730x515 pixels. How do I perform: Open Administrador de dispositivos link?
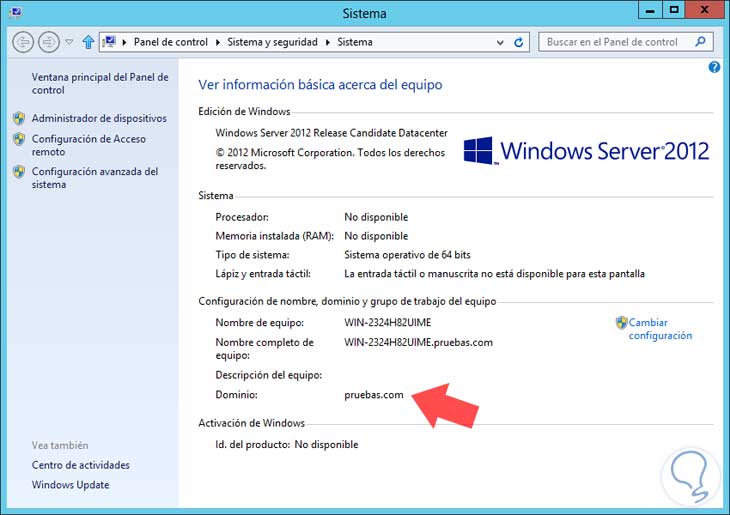pyautogui.click(x=99, y=118)
